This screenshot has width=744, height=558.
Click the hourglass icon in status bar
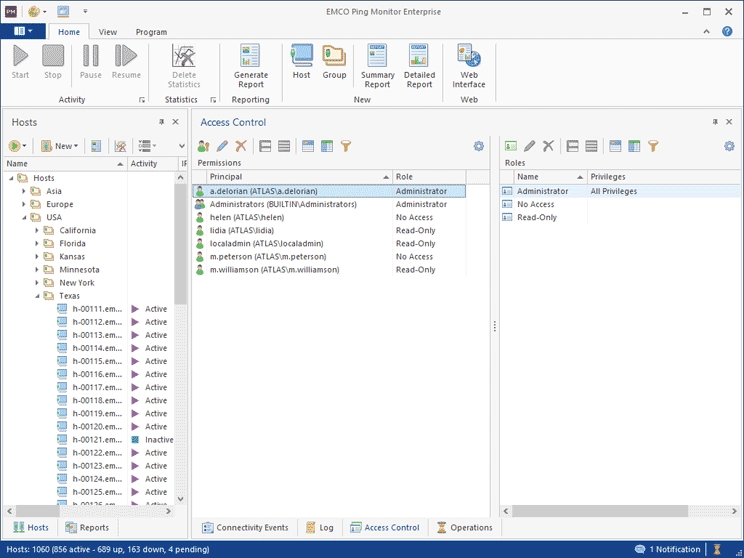point(717,549)
